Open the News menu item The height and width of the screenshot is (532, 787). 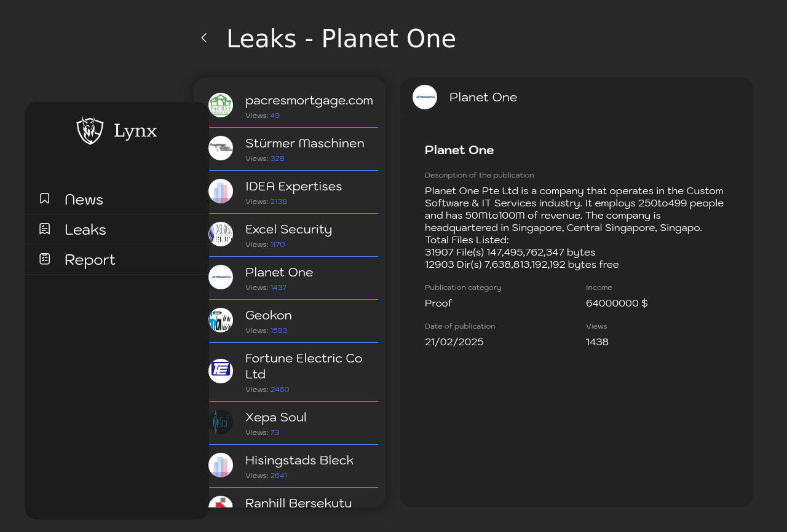117,199
